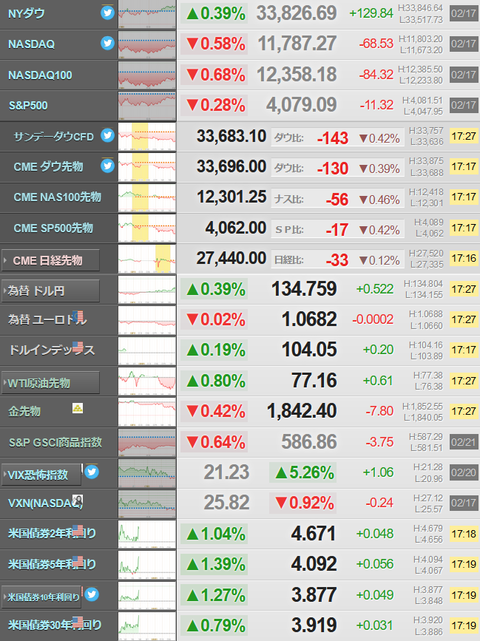This screenshot has height=641, width=480.
Task: Click the gold icon beside 金先物
Action: pyautogui.click(x=78, y=408)
